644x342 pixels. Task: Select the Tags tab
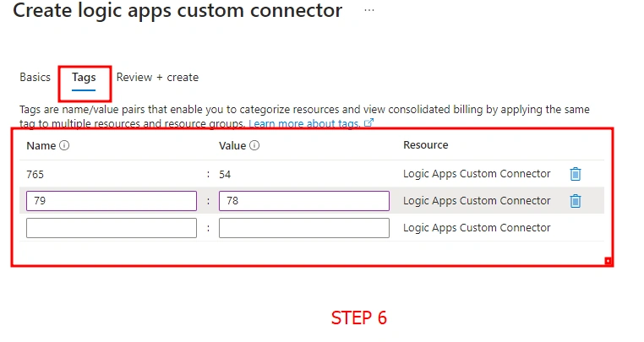click(84, 78)
